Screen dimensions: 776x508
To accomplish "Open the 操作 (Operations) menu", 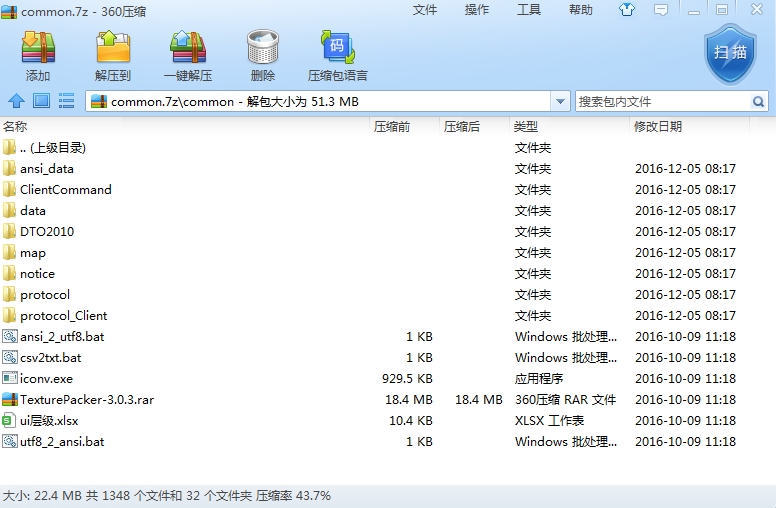I will [477, 10].
